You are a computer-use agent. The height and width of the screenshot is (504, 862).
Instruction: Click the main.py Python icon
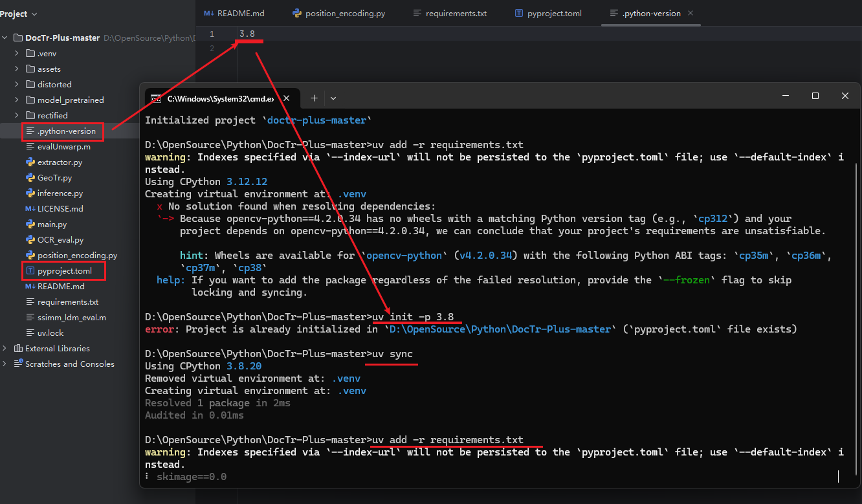pos(30,224)
